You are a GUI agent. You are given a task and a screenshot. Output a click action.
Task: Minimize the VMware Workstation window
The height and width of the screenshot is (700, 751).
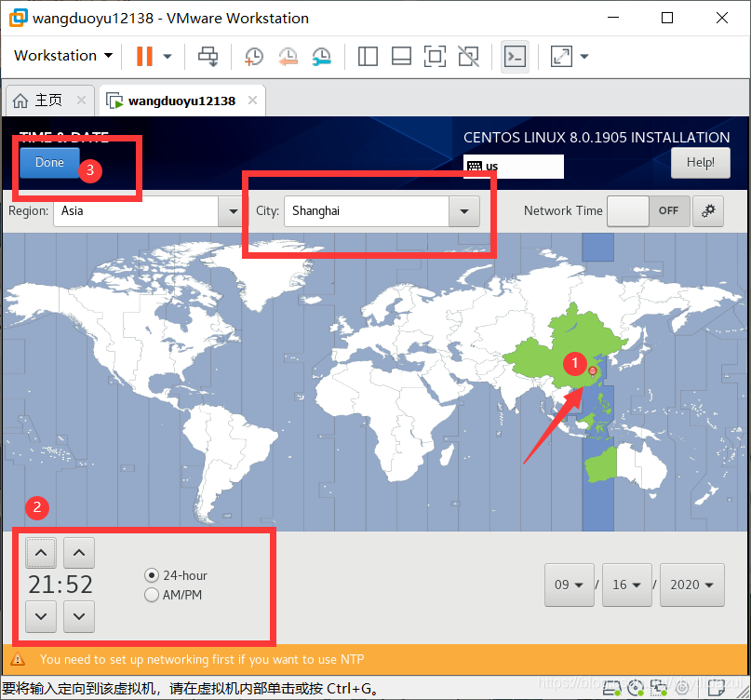click(613, 18)
